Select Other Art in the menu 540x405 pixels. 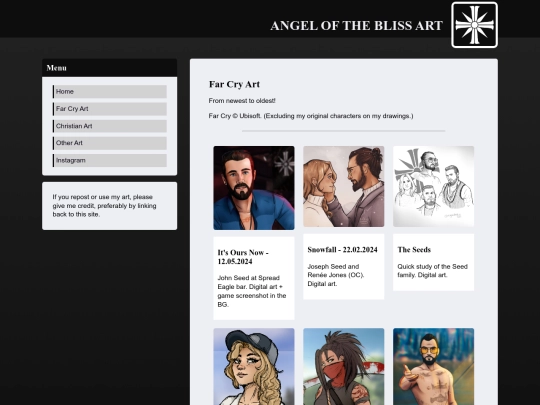pos(110,143)
